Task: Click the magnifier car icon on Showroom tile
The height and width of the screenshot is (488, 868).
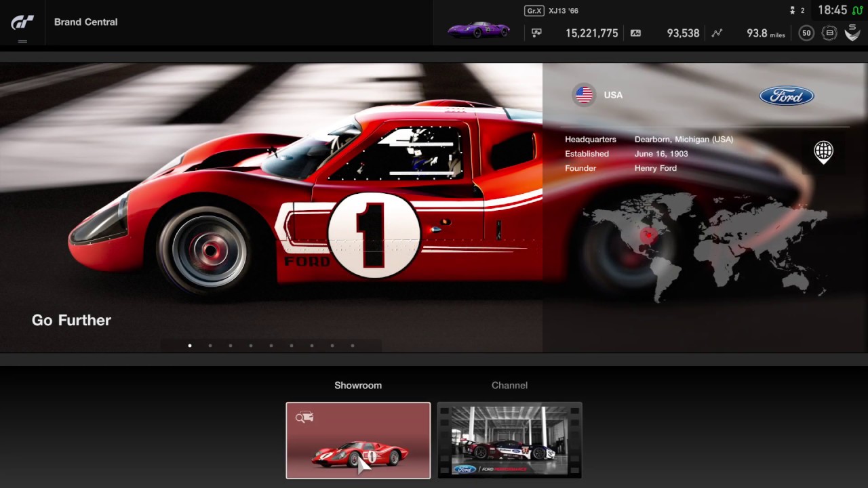Action: click(x=304, y=417)
